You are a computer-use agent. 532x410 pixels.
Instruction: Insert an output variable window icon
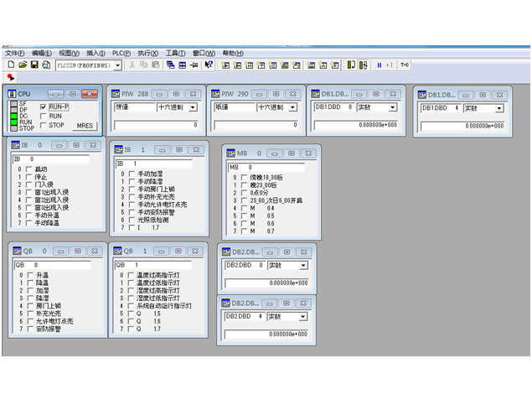click(237, 65)
